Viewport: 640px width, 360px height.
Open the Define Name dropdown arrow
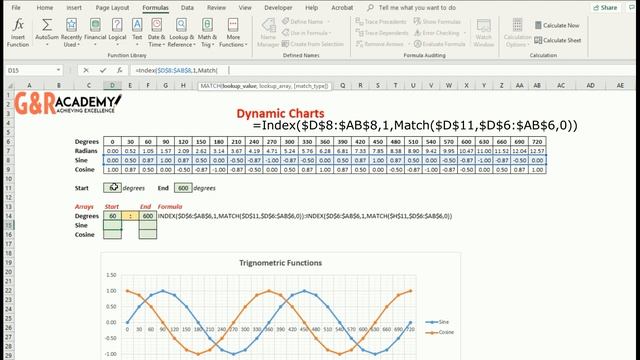click(329, 22)
